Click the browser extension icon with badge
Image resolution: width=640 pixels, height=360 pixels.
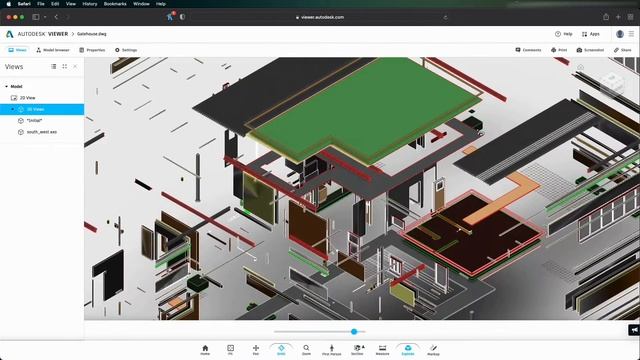[170, 16]
